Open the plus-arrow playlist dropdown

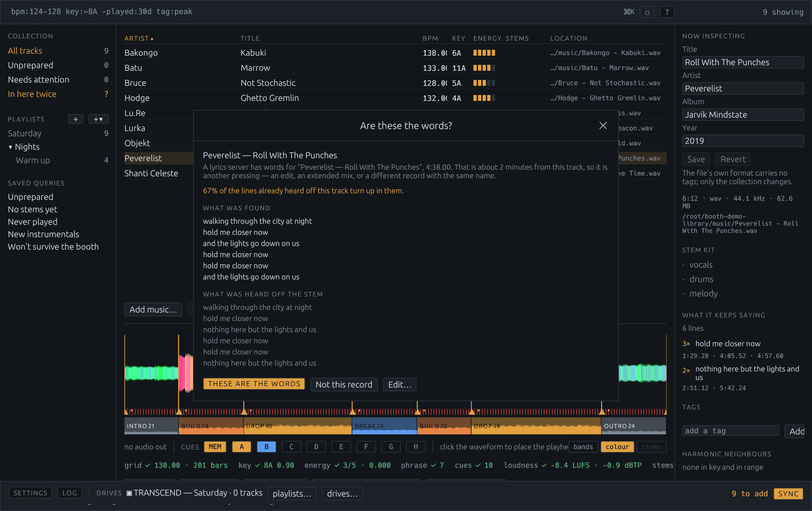(x=98, y=119)
